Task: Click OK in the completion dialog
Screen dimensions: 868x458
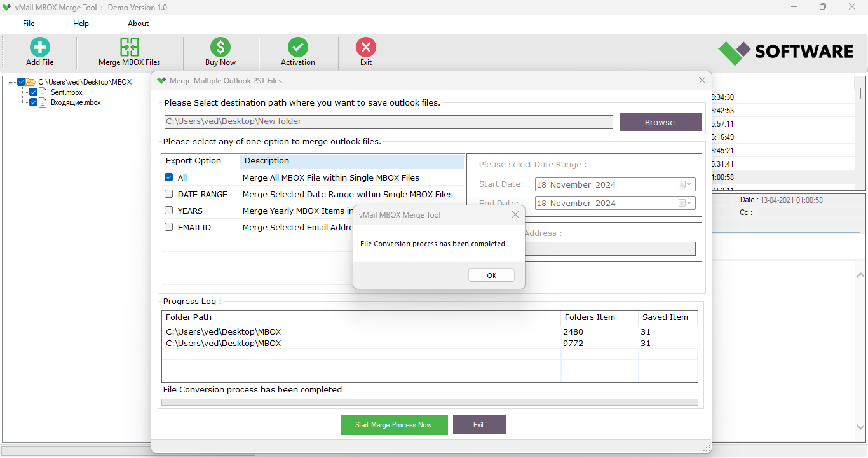Action: point(491,275)
